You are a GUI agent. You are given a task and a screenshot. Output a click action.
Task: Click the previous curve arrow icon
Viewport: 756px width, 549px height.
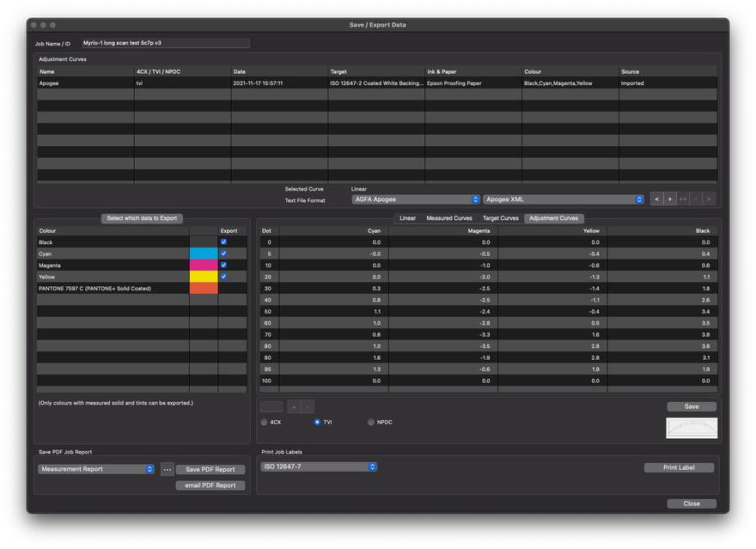click(x=656, y=198)
